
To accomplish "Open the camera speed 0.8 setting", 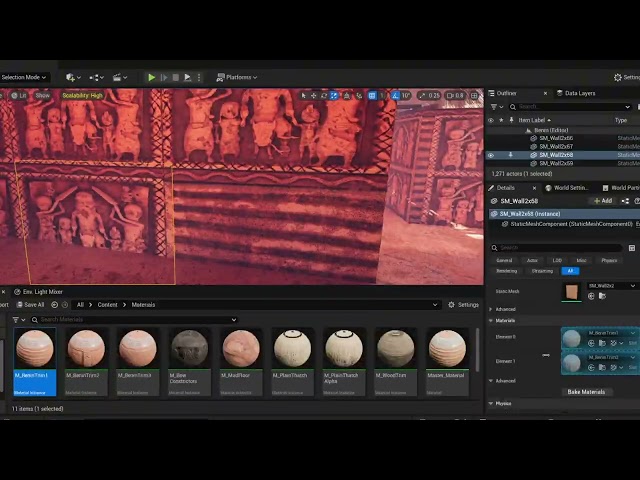I will tap(455, 96).
